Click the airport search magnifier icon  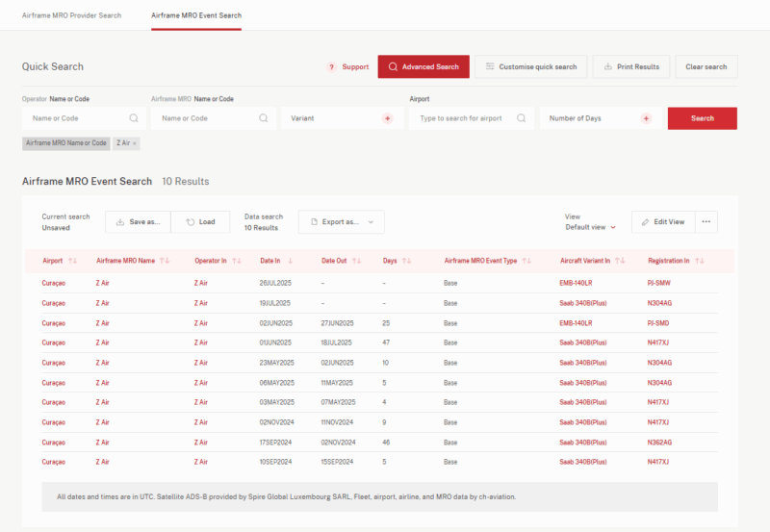[521, 118]
